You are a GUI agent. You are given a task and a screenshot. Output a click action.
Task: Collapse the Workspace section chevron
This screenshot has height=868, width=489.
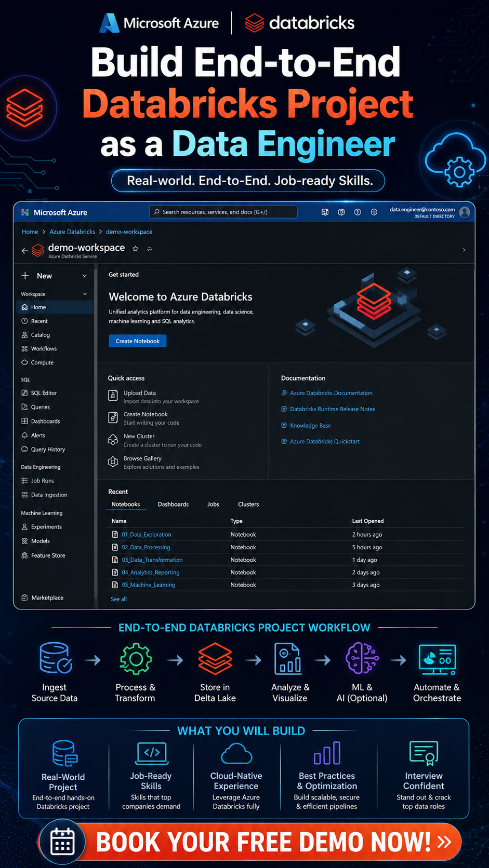coord(85,294)
